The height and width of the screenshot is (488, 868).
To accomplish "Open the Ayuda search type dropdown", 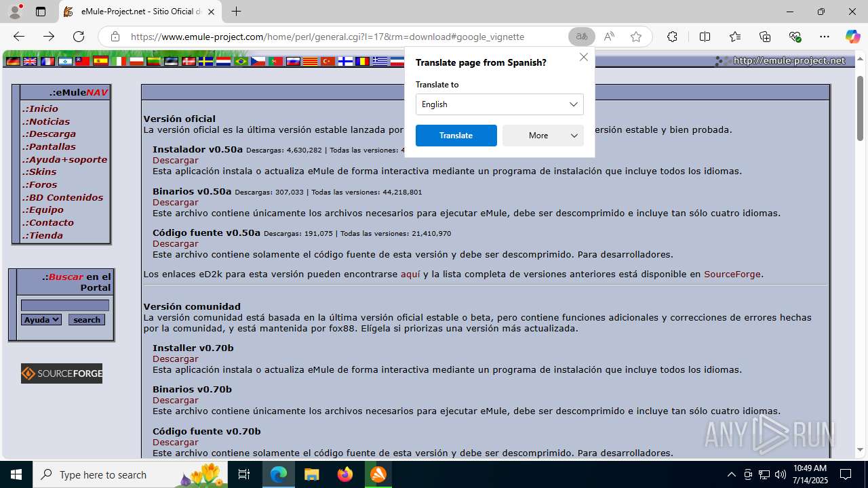I will [x=41, y=319].
